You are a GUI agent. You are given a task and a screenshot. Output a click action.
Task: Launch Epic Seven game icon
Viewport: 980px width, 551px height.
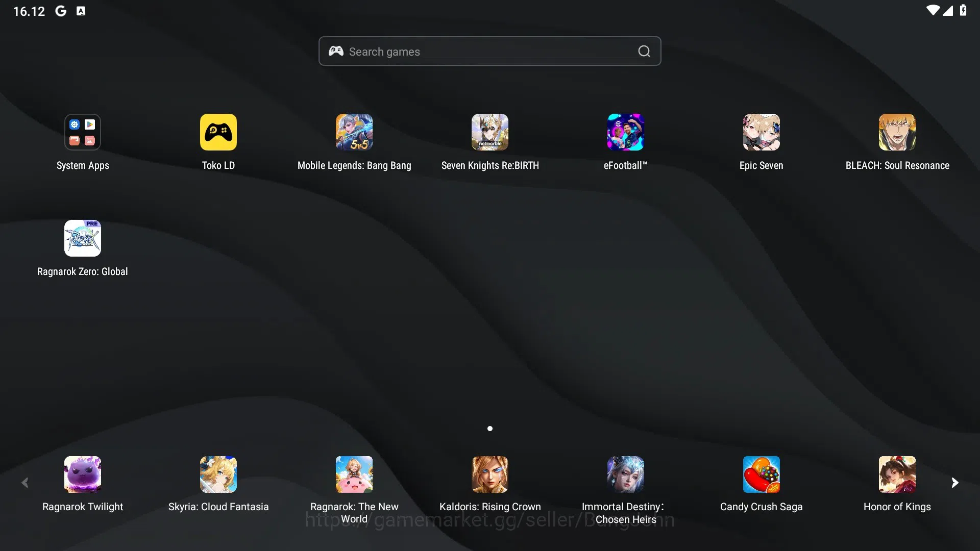762,132
